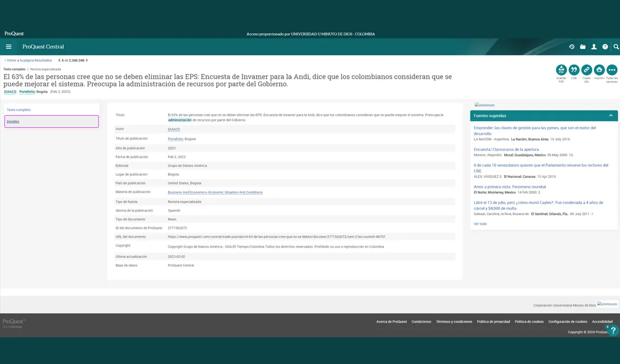Screen dimensions: 620x364
Task: Open Todas las opciones ellipsis menu
Action: [612, 70]
